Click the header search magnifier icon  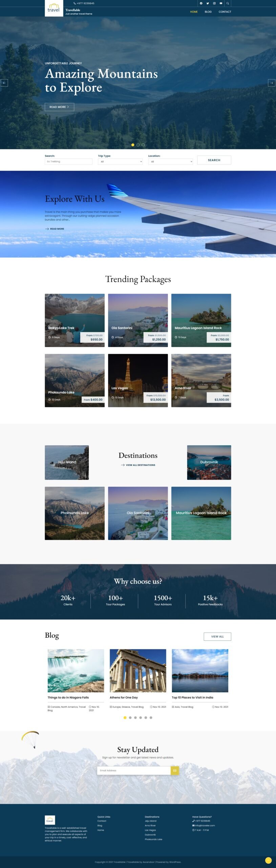(228, 3)
